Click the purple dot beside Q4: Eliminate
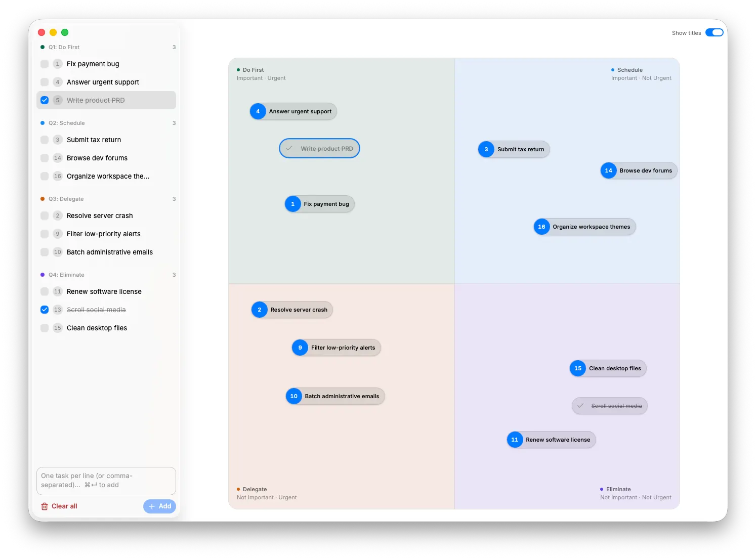Viewport: 756px width, 559px height. coord(43,275)
